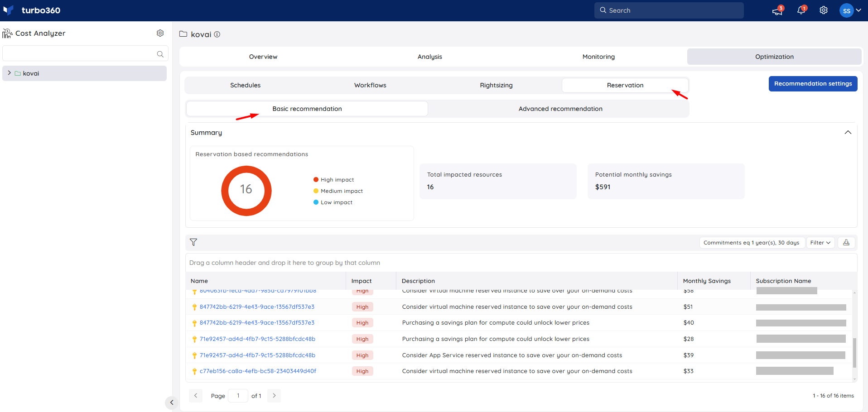This screenshot has height=412, width=868.
Task: Click the top Search field
Action: 669,10
